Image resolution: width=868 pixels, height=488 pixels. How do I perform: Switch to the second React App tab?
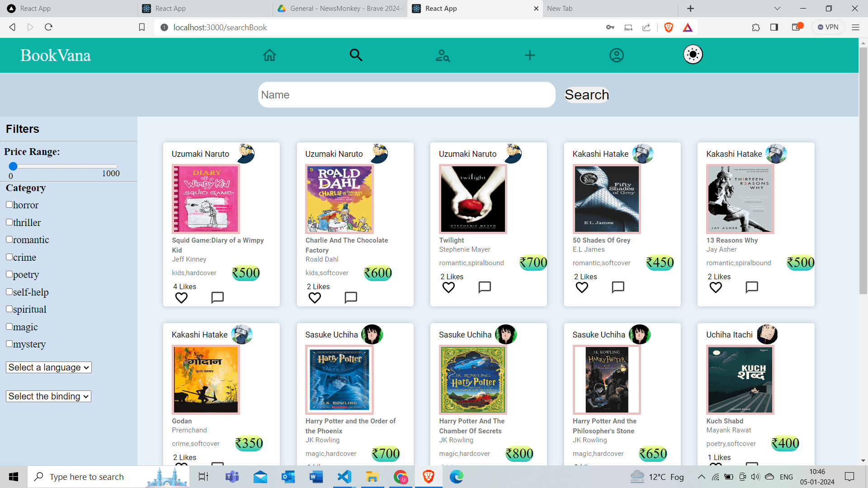click(204, 9)
